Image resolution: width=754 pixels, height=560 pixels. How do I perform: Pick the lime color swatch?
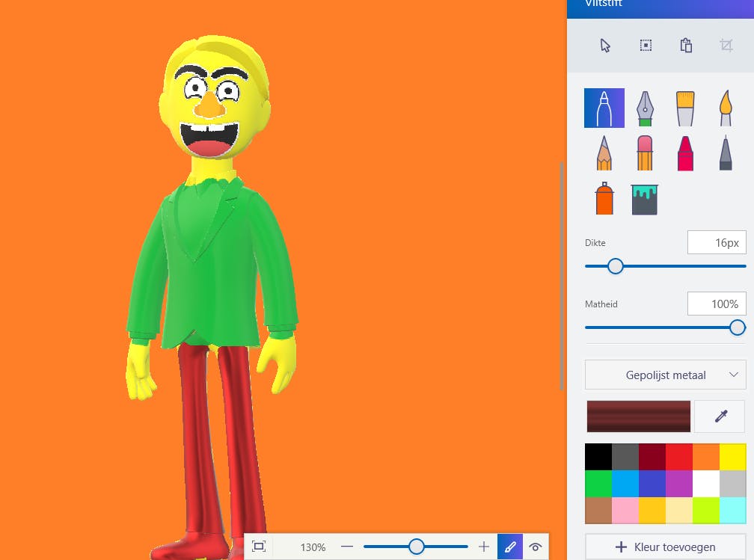click(x=706, y=511)
